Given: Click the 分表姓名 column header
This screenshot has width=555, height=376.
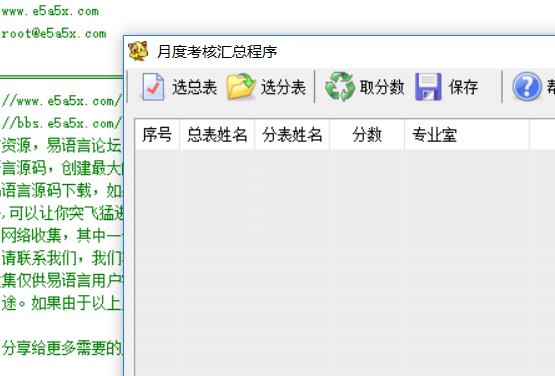Looking at the screenshot, I should coord(292,135).
